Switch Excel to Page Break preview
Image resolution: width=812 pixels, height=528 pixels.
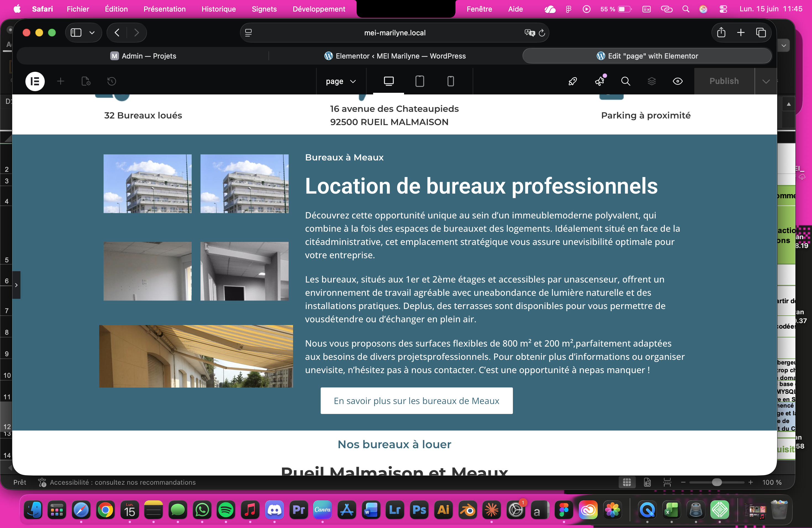tap(667, 482)
